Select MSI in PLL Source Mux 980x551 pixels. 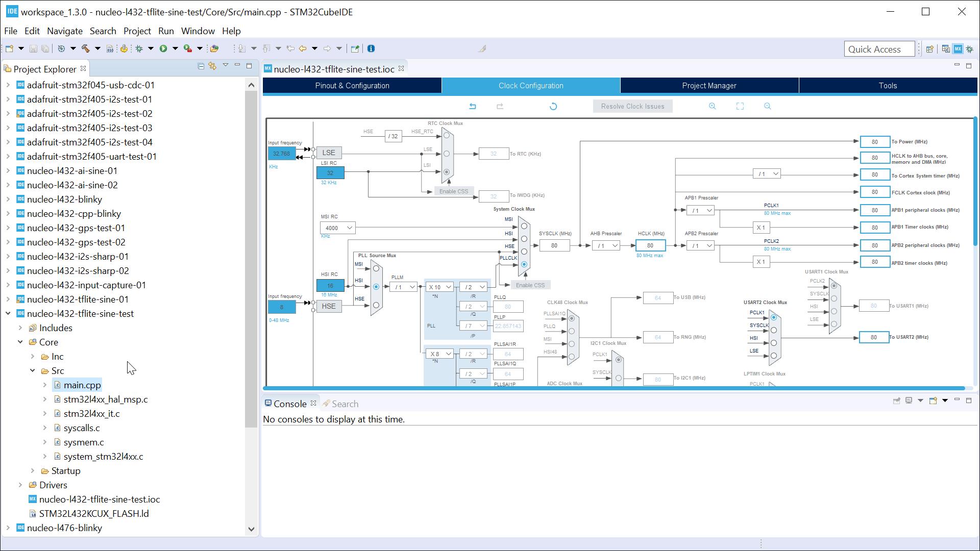click(376, 268)
